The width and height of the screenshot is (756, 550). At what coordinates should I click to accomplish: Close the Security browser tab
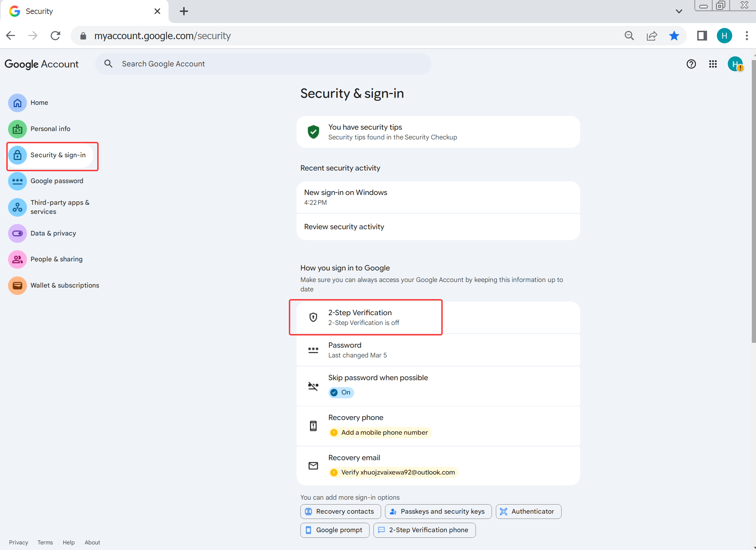(157, 11)
